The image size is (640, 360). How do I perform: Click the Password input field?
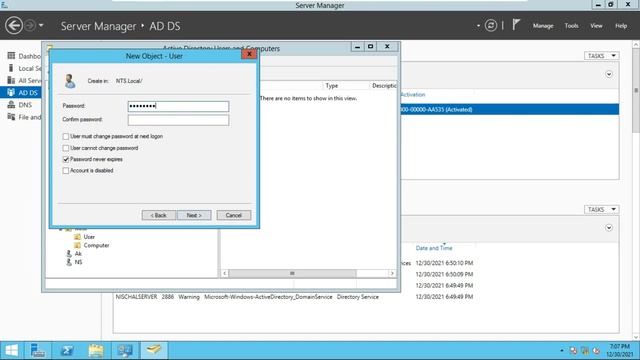178,106
